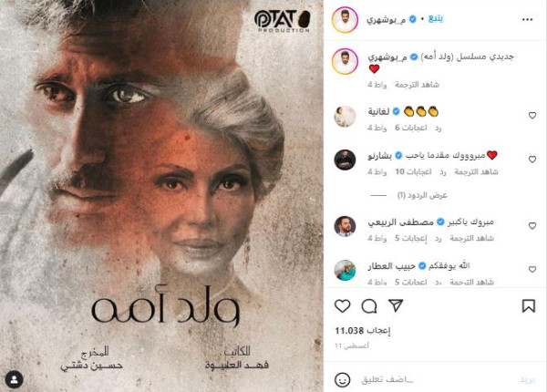Screen dimensions: 547x392
Task: Save post with bookmark icon
Action: pyautogui.click(x=529, y=306)
